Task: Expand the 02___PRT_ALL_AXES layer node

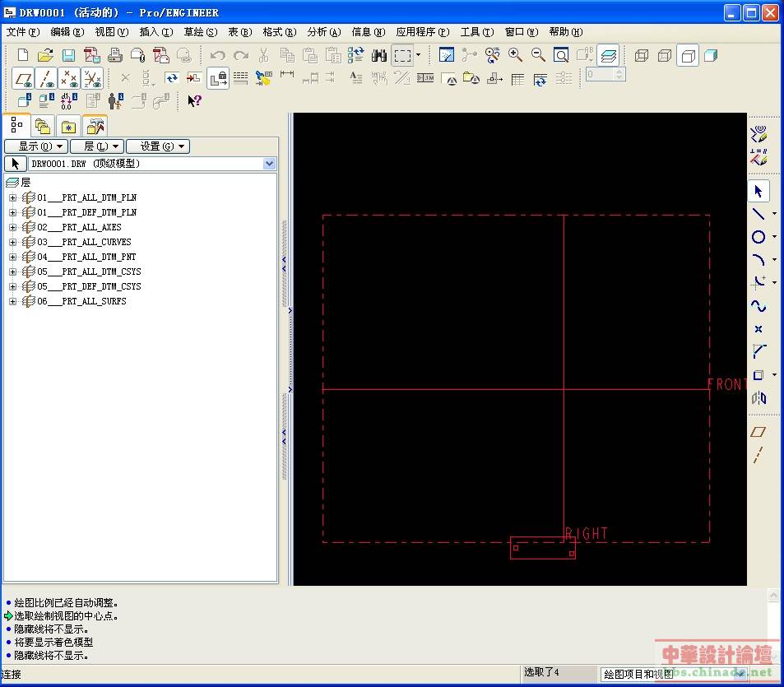Action: point(12,227)
